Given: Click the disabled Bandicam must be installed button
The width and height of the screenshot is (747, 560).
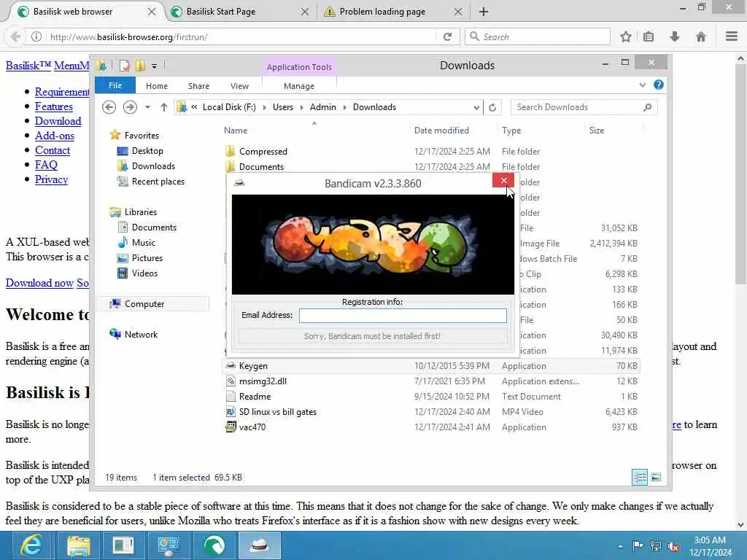Looking at the screenshot, I should coord(373,335).
